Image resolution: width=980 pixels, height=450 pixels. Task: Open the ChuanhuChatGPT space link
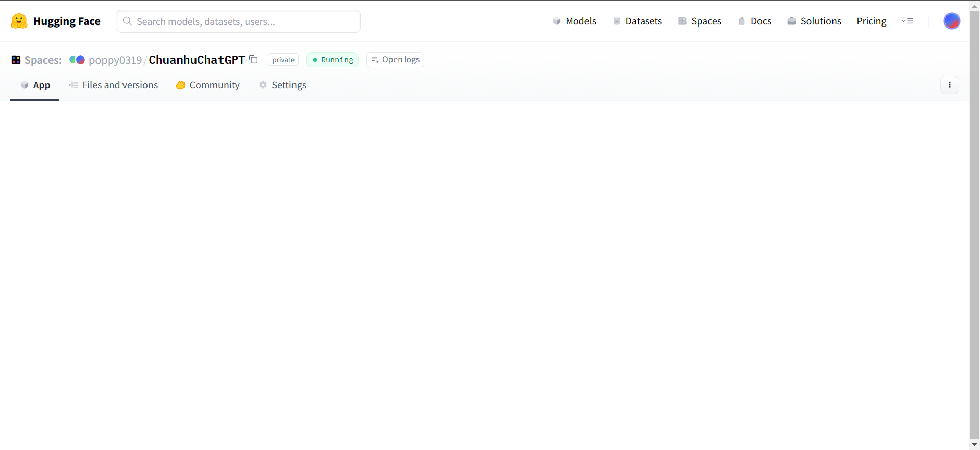[x=197, y=60]
